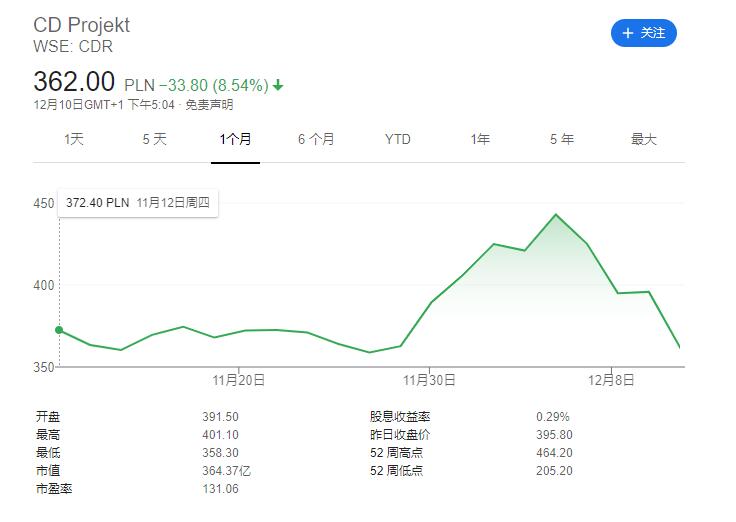Select the 5 天 time range tab

pos(154,139)
